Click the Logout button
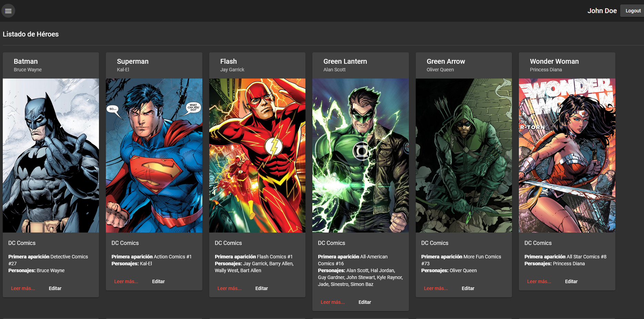644x319 pixels. click(633, 11)
